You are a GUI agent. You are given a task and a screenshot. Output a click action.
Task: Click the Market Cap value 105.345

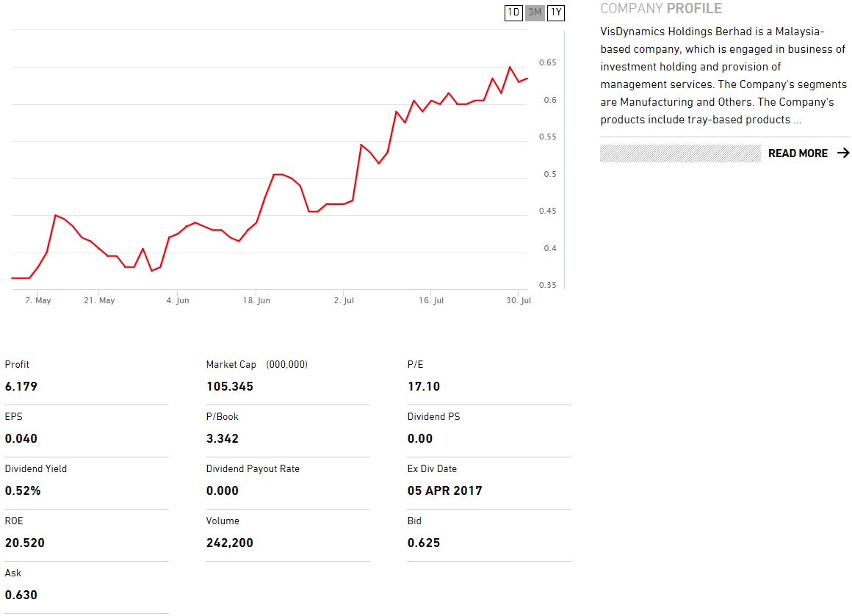click(x=229, y=386)
